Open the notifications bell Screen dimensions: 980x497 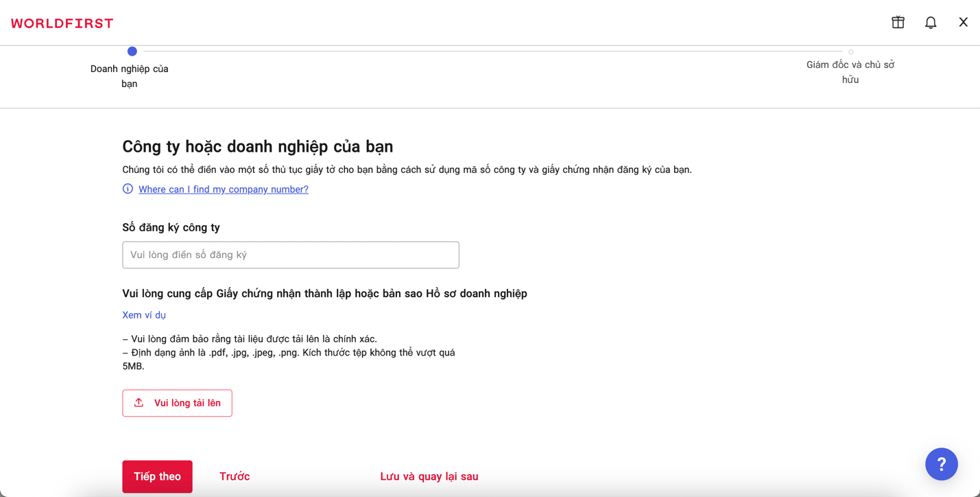click(931, 23)
